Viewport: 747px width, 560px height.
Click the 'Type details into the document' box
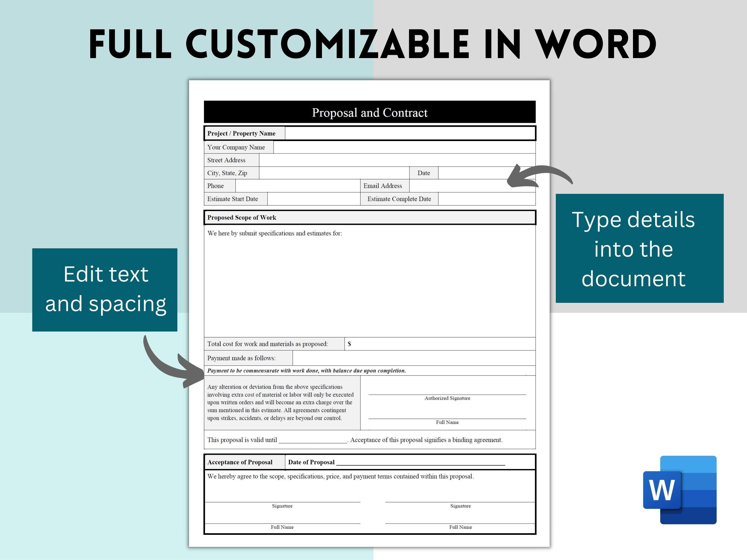[640, 248]
